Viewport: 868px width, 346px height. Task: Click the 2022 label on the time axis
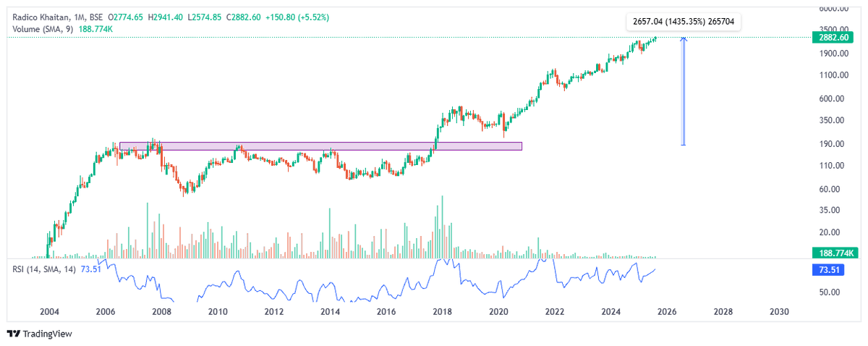[x=555, y=312]
